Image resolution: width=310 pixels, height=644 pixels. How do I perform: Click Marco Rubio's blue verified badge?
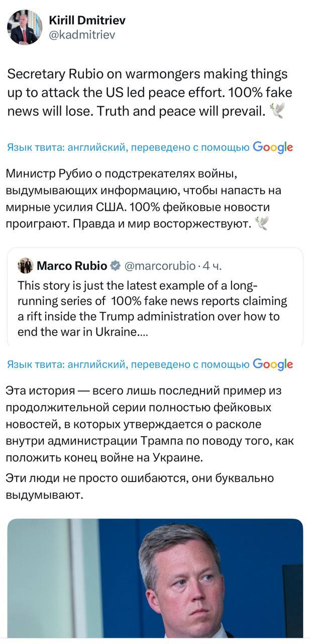tap(115, 266)
